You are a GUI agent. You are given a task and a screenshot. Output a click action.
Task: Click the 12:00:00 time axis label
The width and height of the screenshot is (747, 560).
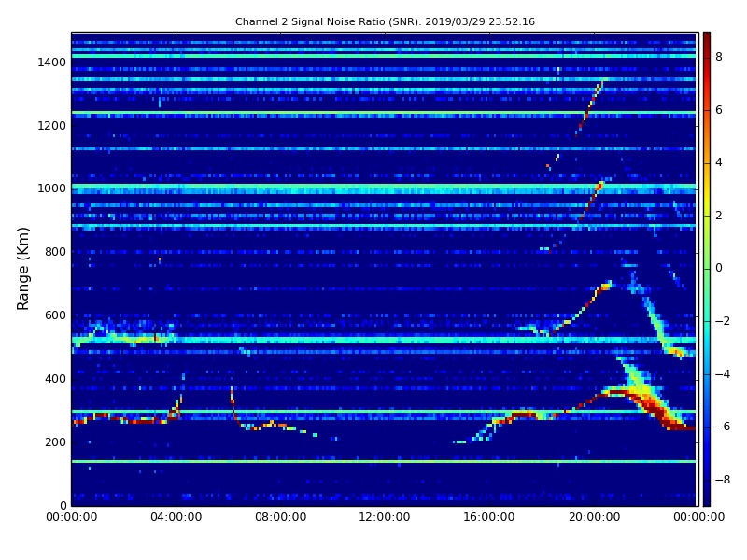click(385, 517)
